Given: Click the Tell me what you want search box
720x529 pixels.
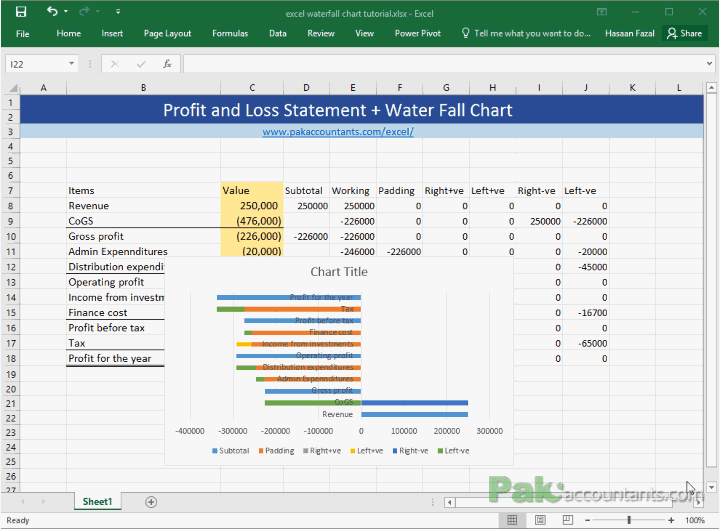Looking at the screenshot, I should [x=526, y=34].
